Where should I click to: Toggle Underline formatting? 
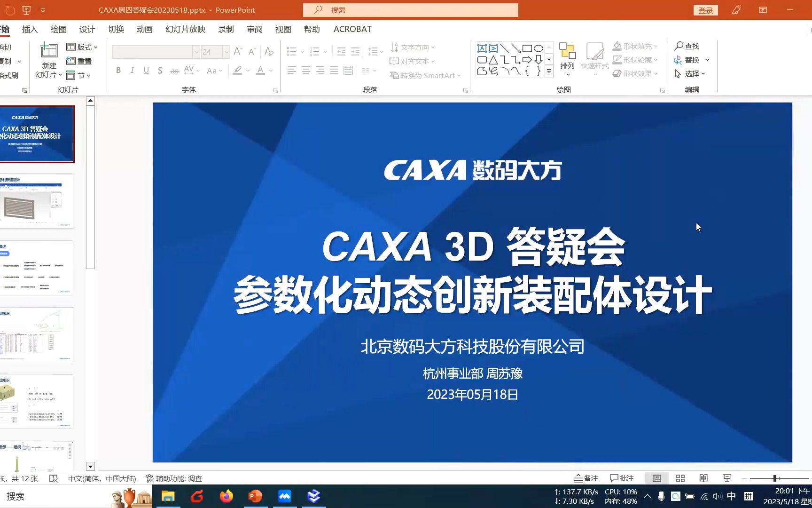[147, 70]
